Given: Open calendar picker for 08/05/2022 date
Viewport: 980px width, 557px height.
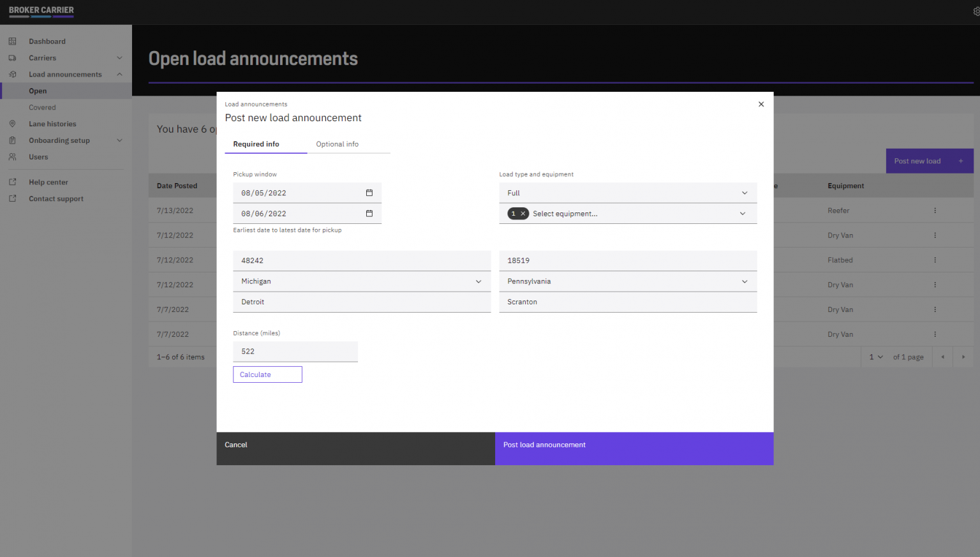Looking at the screenshot, I should coord(369,193).
